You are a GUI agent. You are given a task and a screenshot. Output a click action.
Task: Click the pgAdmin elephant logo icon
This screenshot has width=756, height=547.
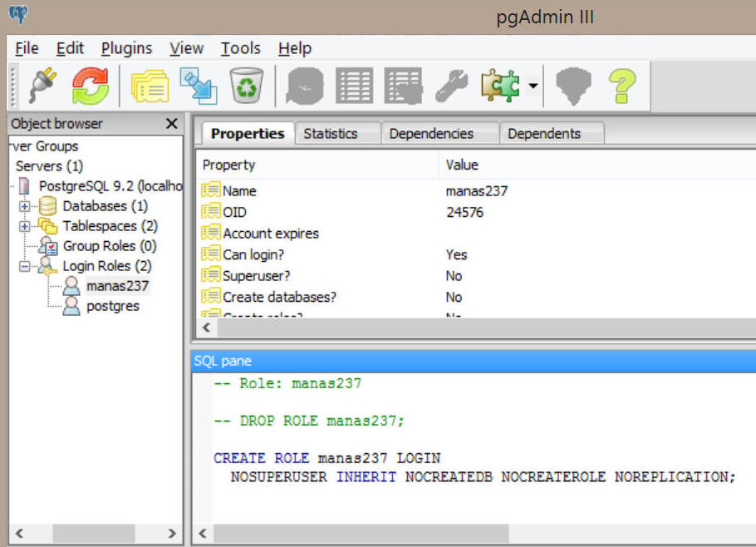[x=18, y=13]
